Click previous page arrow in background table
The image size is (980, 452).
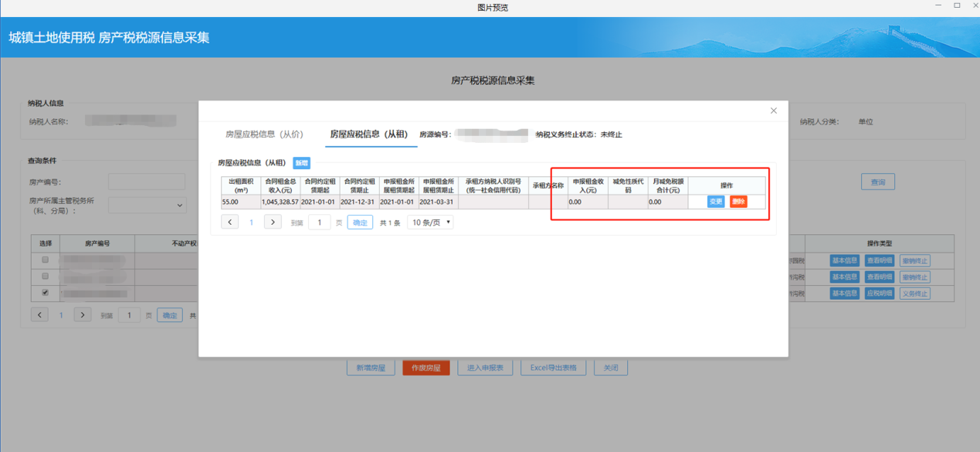[x=39, y=314]
